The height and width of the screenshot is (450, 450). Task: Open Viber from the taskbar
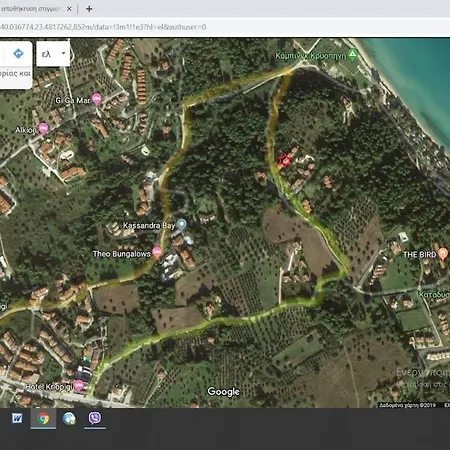[x=95, y=418]
